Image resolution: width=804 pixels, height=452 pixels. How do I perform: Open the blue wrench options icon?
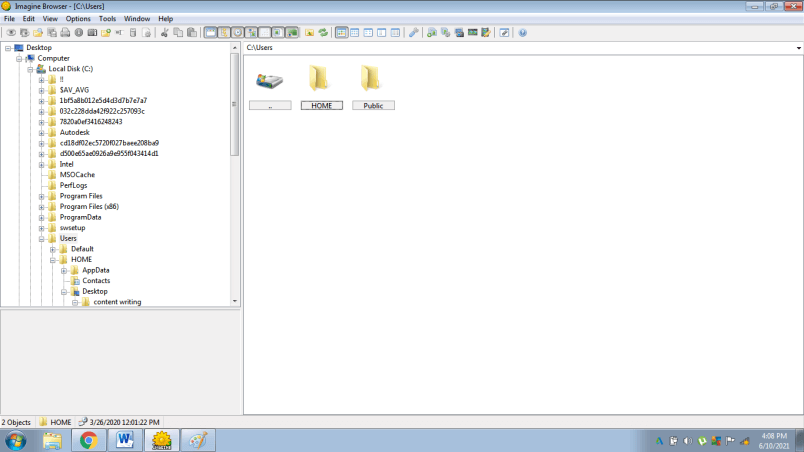click(413, 33)
